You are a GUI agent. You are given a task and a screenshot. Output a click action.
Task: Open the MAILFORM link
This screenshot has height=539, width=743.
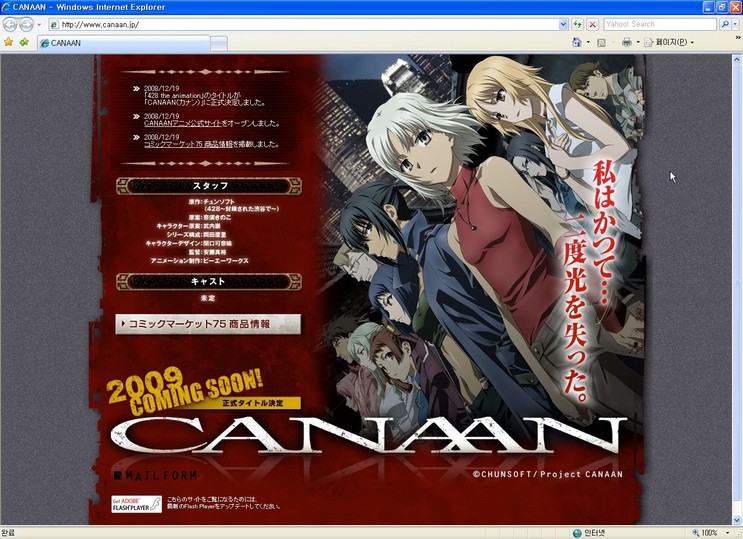(x=155, y=474)
